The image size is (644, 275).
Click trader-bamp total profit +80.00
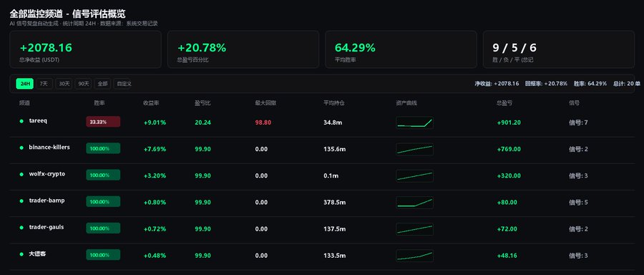point(507,202)
